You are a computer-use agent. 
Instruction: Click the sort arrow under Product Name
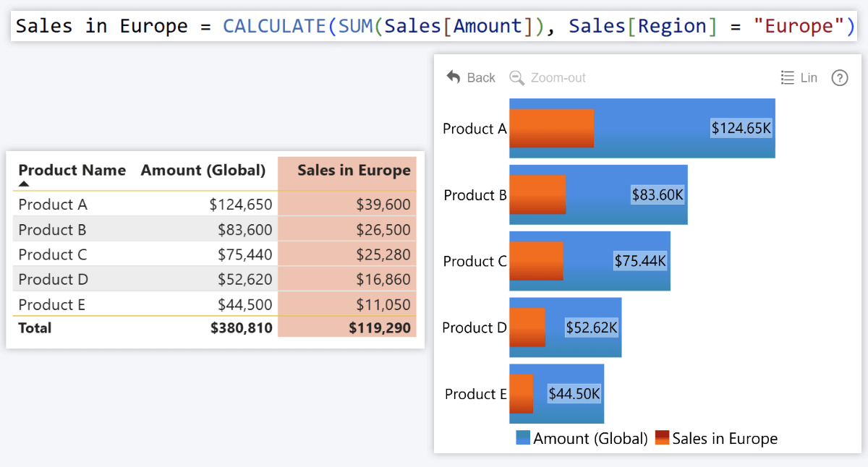[24, 184]
